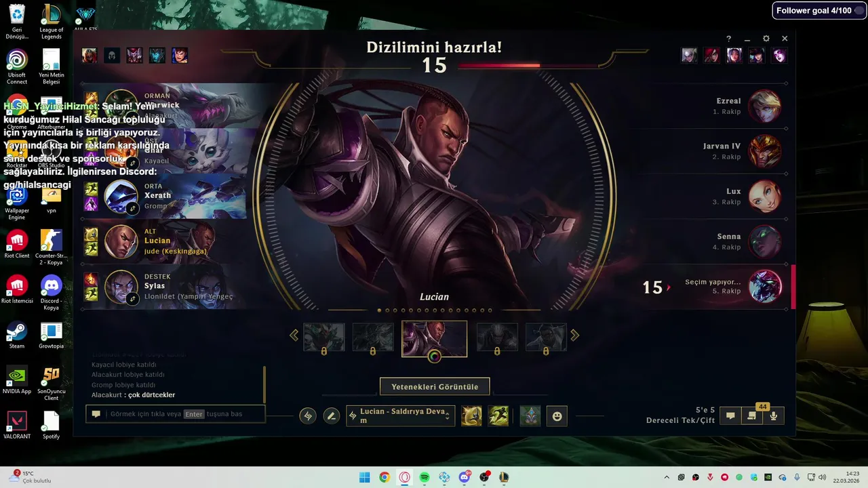Toggle the voice chat microphone

point(774,415)
